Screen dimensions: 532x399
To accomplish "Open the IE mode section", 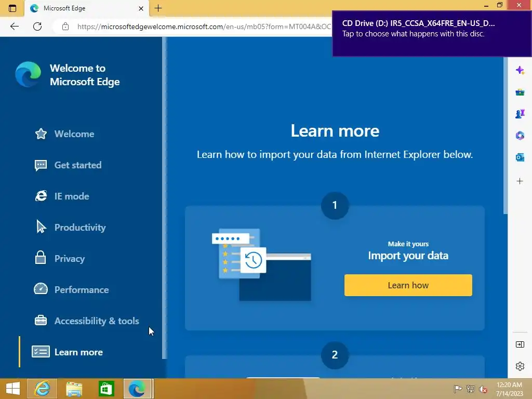I will coord(72,196).
